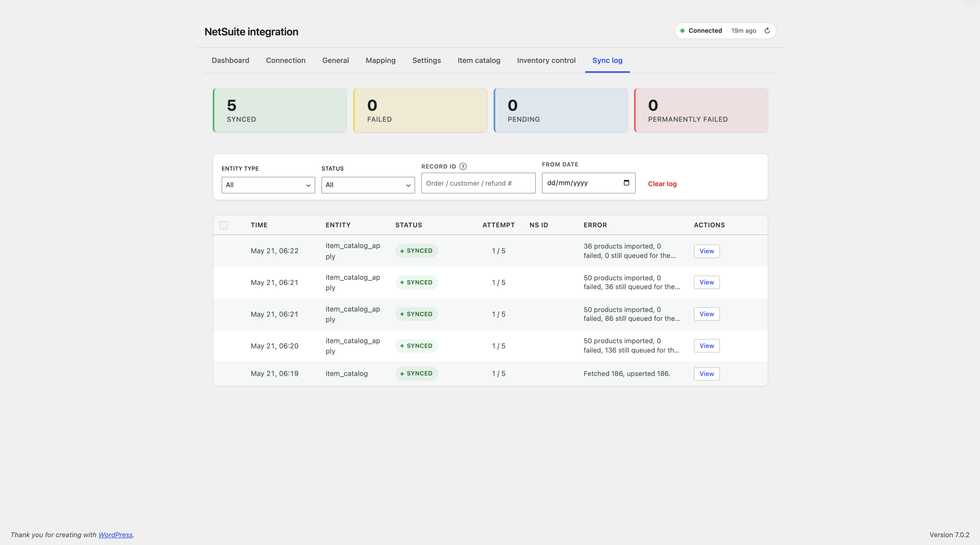Click the Record ID help icon
Viewport: 980px width, 545px height.
pos(463,166)
